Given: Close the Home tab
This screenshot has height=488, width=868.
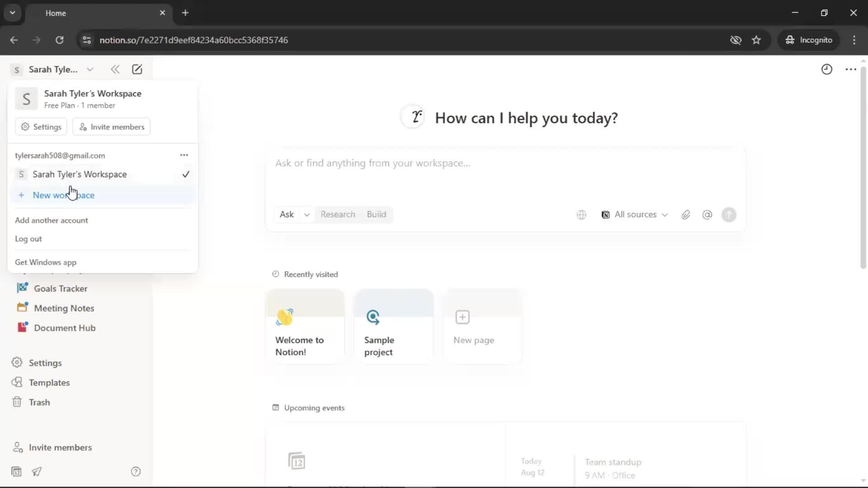Looking at the screenshot, I should pos(162,13).
